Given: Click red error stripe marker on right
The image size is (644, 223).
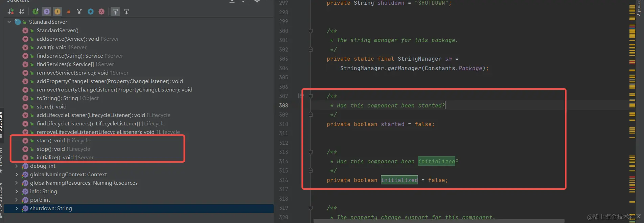Looking at the screenshot, I should pyautogui.click(x=632, y=63).
